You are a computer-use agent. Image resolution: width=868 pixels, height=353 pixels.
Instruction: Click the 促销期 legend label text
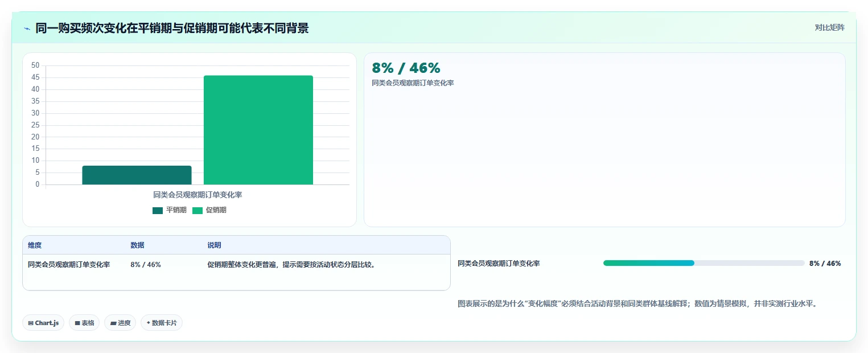216,210
